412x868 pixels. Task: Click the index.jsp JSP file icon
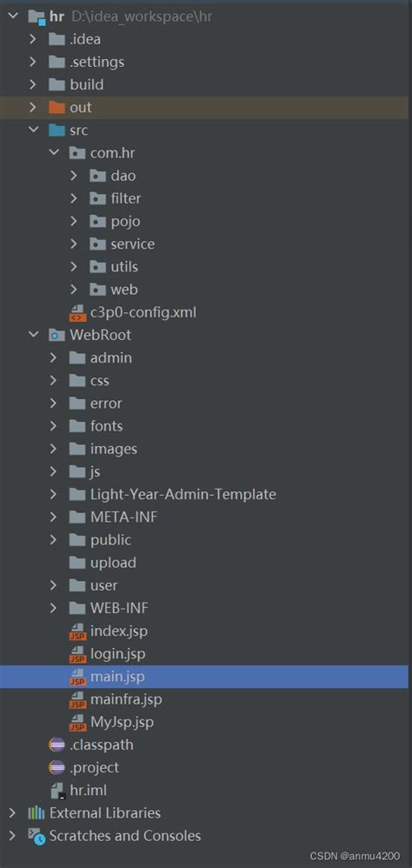[x=77, y=631]
